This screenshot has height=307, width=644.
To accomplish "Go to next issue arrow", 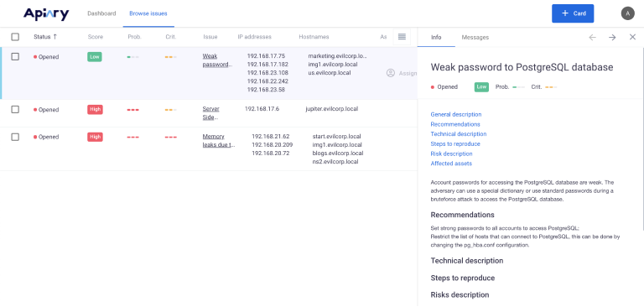I will point(612,38).
